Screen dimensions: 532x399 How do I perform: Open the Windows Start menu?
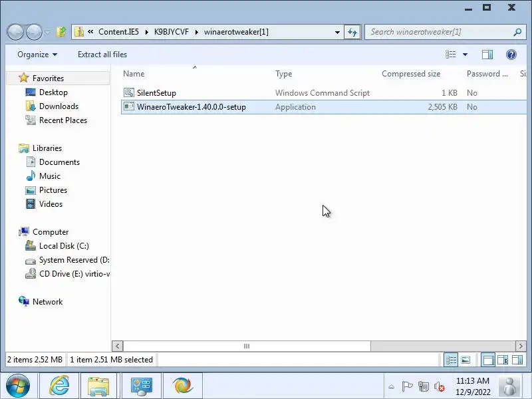point(18,386)
